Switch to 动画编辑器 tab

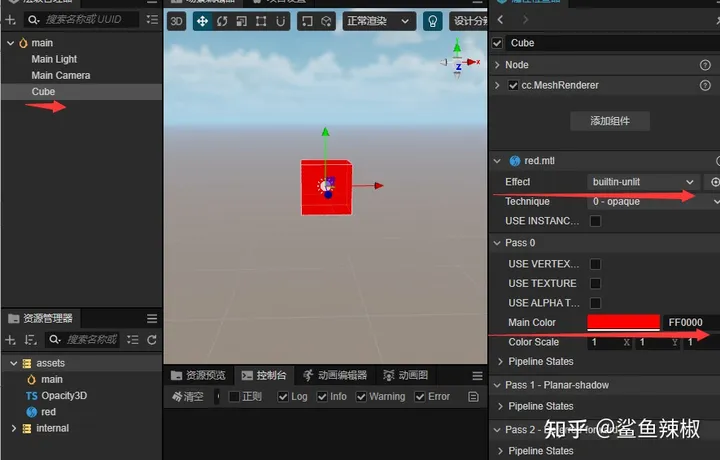click(335, 376)
